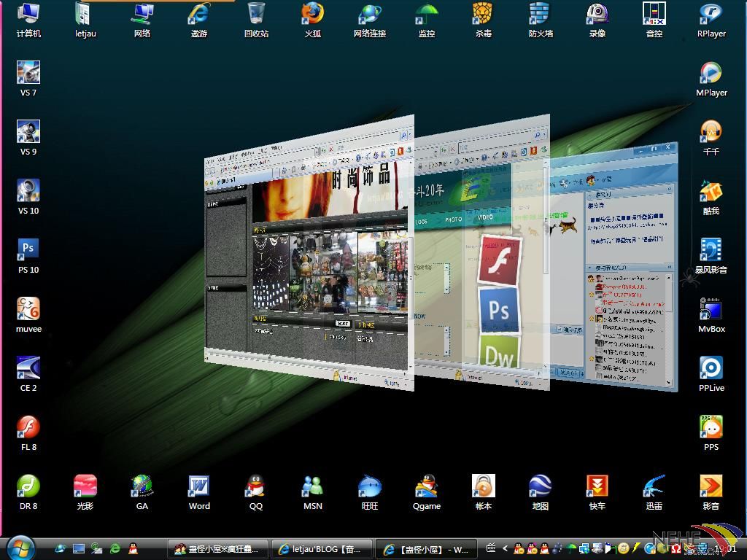747x560 pixels.
Task: Select the 酷我 desktop icon
Action: (x=711, y=197)
